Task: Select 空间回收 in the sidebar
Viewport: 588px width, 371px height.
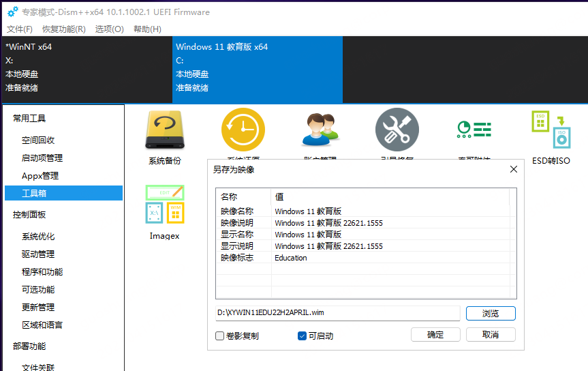Action: [38, 140]
